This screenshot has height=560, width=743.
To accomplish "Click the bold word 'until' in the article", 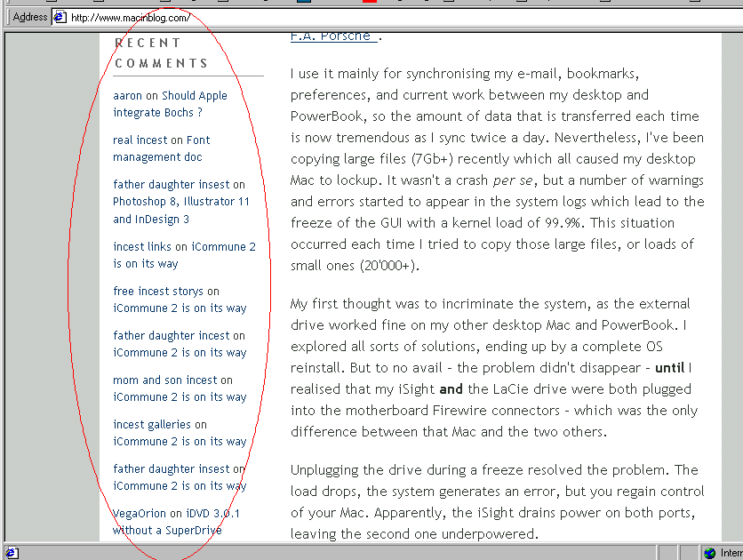I will [x=669, y=368].
